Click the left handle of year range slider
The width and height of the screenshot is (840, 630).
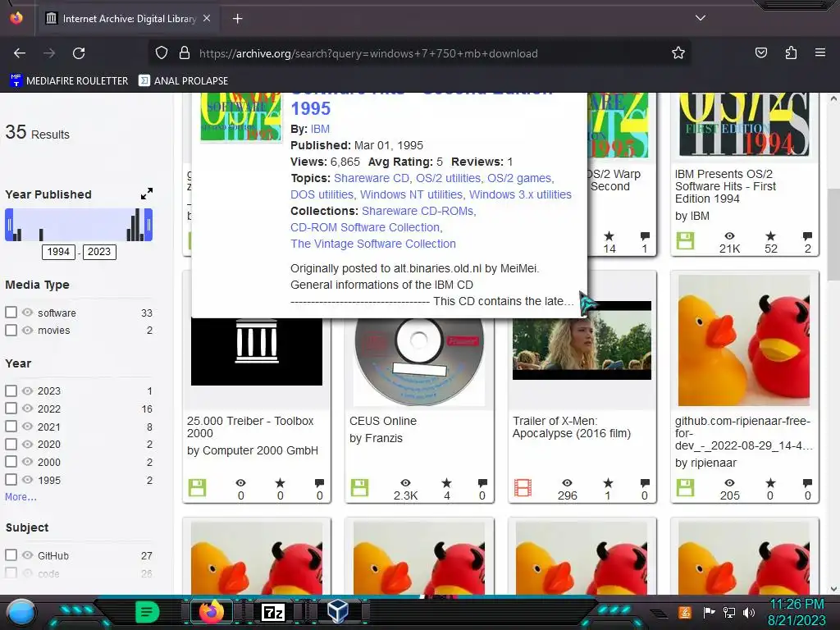tap(8, 225)
